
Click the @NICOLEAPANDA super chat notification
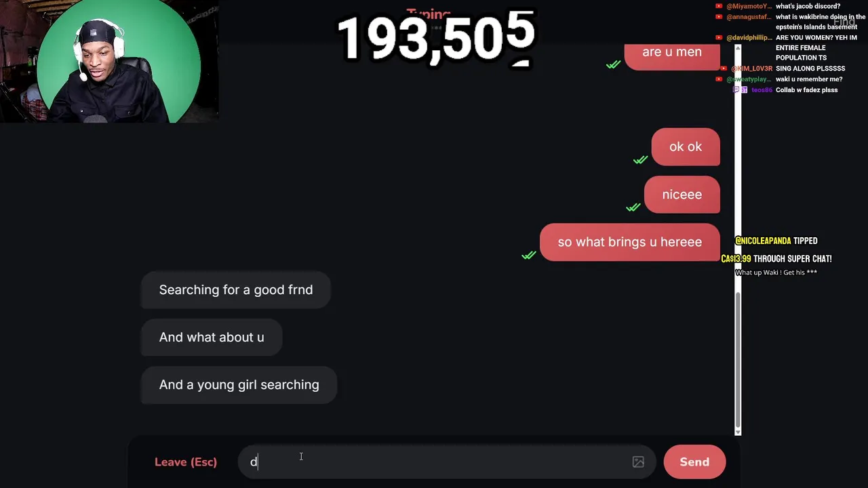(x=776, y=256)
